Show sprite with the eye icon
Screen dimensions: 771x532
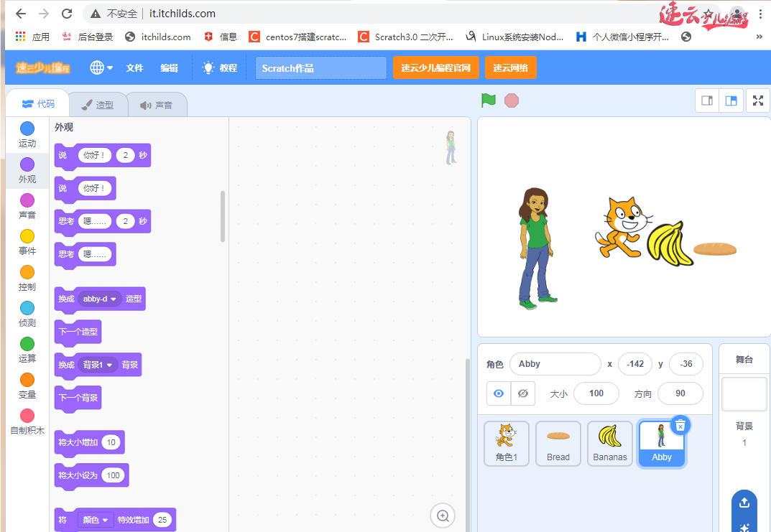(499, 393)
